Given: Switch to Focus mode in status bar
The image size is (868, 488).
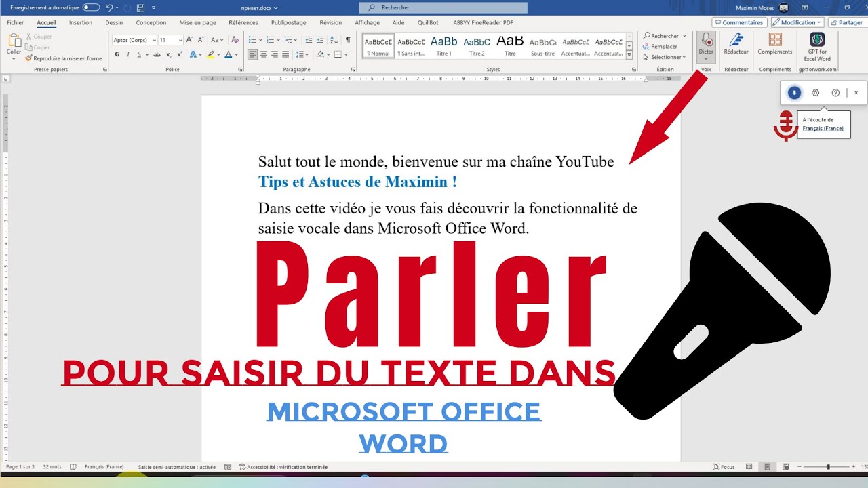Looking at the screenshot, I should click(x=724, y=467).
